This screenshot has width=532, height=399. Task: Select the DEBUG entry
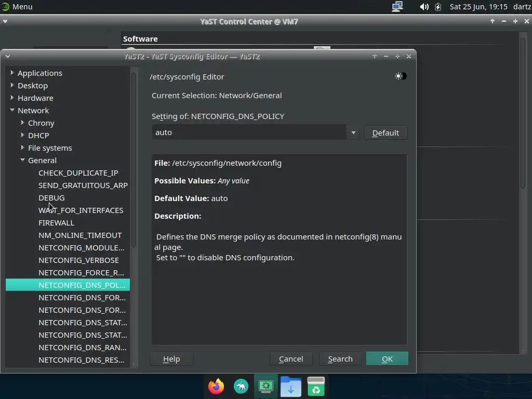coord(51,198)
